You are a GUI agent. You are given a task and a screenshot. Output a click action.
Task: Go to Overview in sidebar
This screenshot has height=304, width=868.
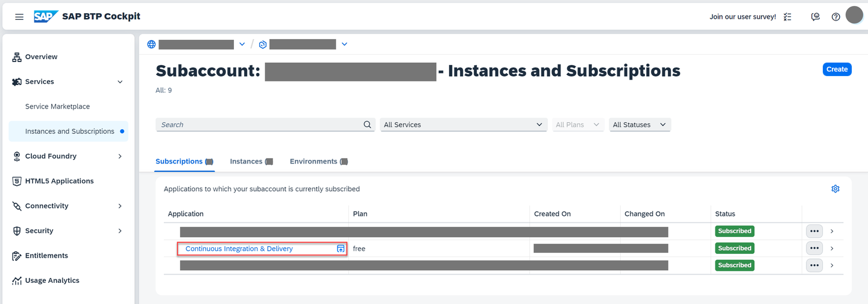point(41,57)
